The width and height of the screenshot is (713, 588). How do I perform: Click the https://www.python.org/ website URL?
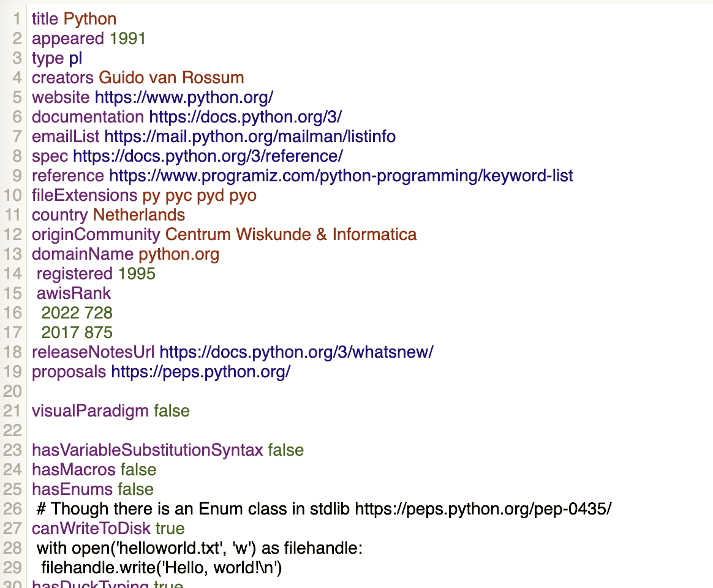[184, 97]
